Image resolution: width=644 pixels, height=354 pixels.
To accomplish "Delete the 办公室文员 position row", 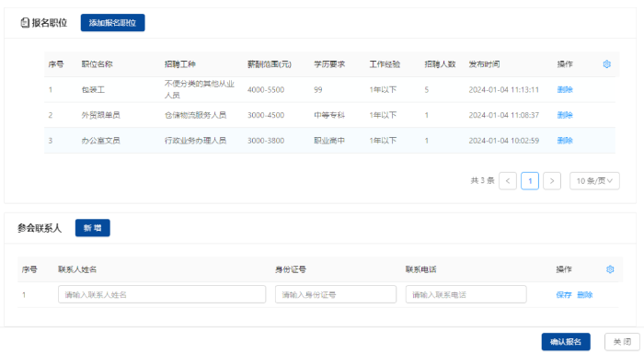I will click(565, 141).
